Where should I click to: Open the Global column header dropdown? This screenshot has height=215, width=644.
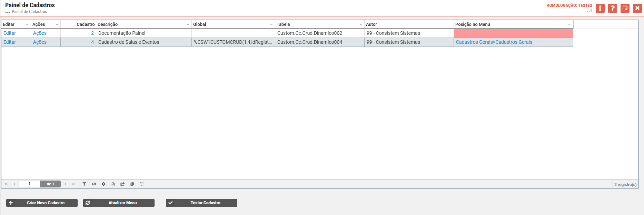271,24
